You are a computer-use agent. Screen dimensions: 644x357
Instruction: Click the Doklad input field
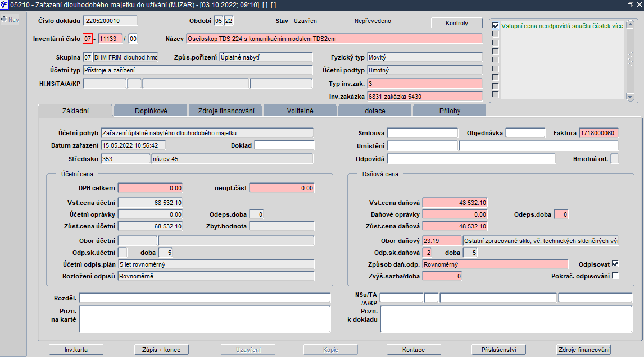pyautogui.click(x=284, y=145)
